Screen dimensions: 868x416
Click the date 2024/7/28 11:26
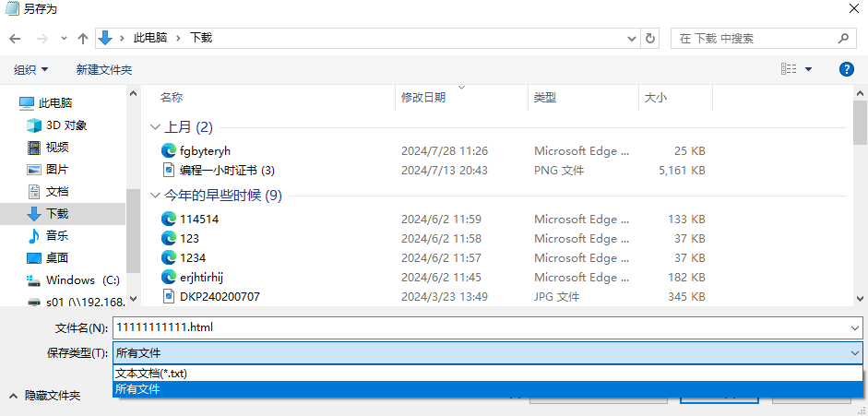coord(445,151)
